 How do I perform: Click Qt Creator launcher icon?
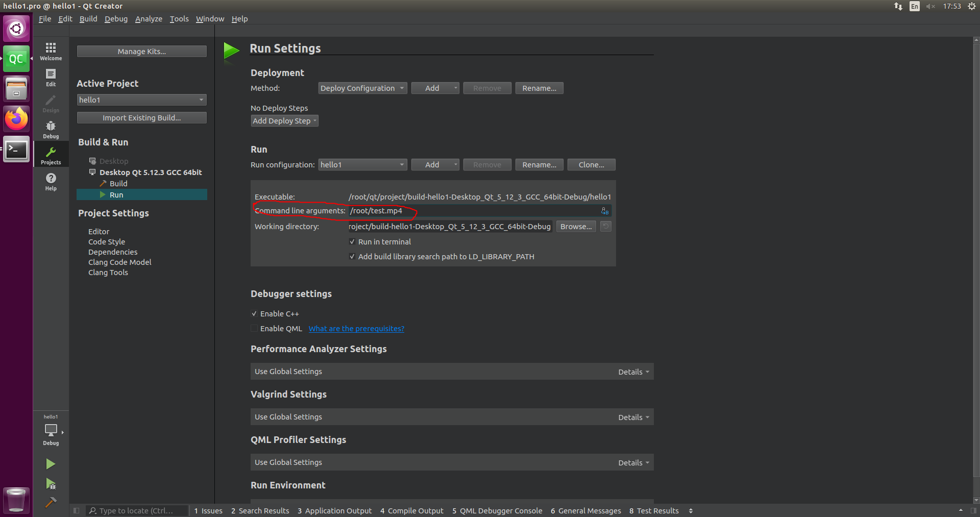16,59
